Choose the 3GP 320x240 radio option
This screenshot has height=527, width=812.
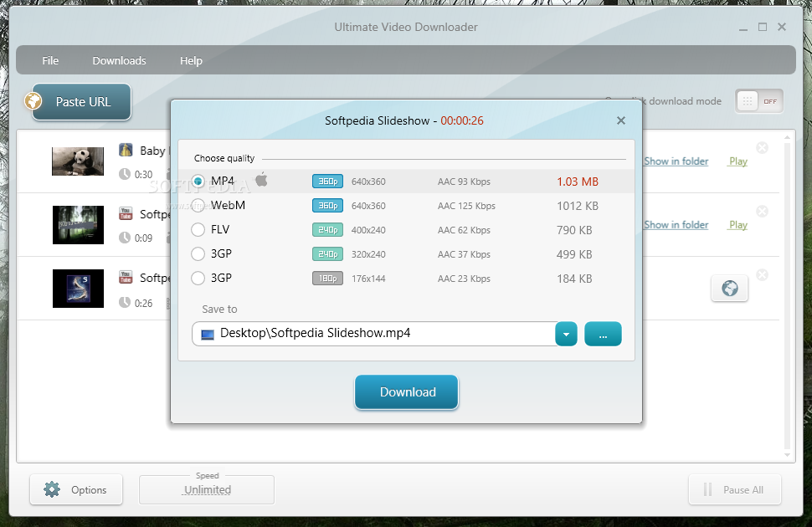point(198,254)
